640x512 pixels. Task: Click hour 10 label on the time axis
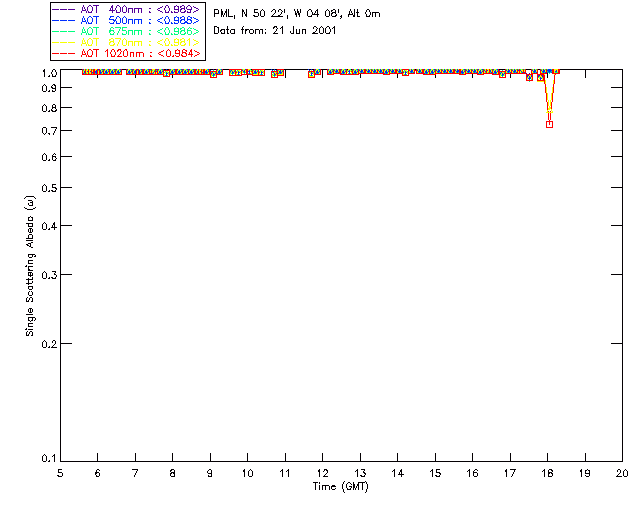(x=247, y=473)
